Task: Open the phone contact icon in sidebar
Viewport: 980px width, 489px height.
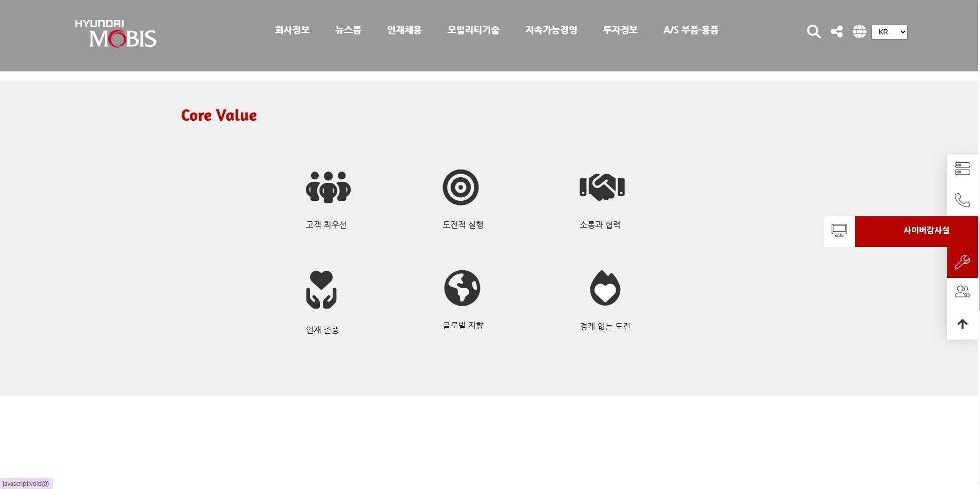Action: 963,200
